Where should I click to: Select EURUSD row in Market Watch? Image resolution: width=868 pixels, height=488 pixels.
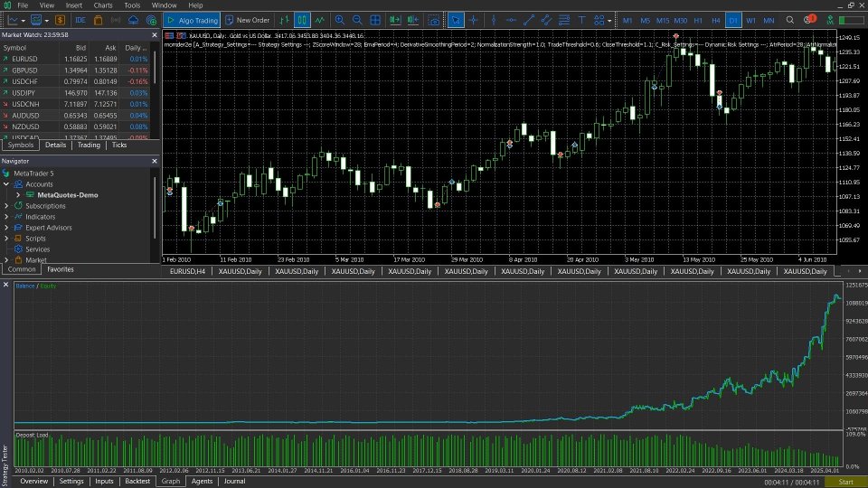[x=76, y=59]
